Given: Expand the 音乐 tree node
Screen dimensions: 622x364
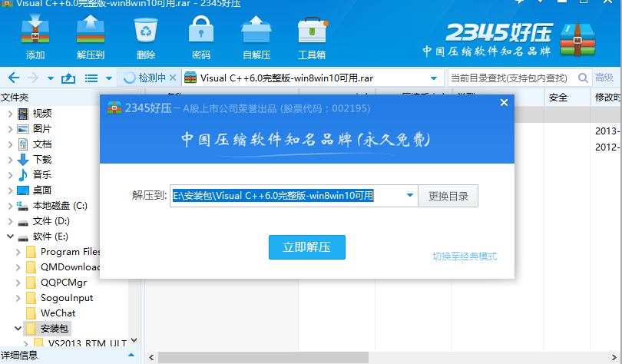Looking at the screenshot, I should click(11, 175).
